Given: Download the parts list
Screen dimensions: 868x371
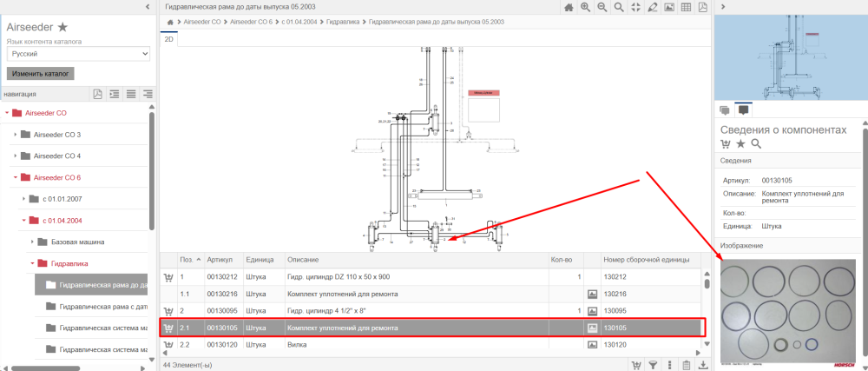Looking at the screenshot, I should point(703,365).
